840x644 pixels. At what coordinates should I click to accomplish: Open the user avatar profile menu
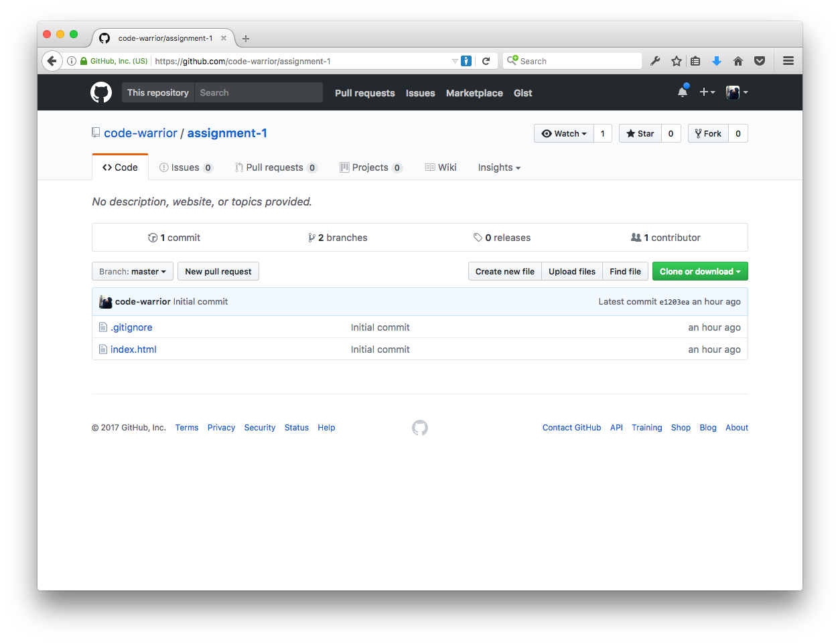point(737,92)
